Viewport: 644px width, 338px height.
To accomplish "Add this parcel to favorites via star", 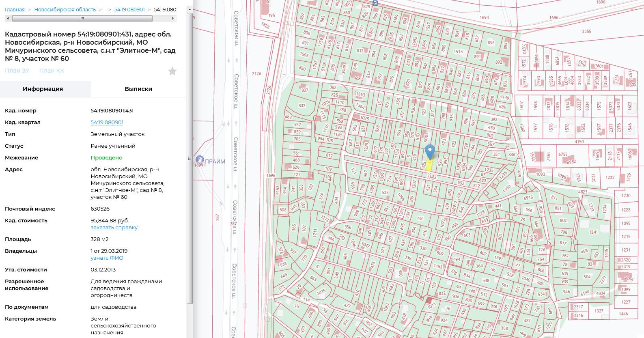I will pyautogui.click(x=172, y=71).
